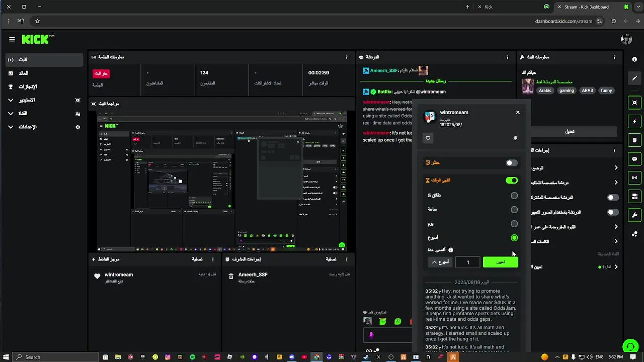Click the wrench icon in the right rail
The width and height of the screenshot is (644, 362).
point(634,215)
